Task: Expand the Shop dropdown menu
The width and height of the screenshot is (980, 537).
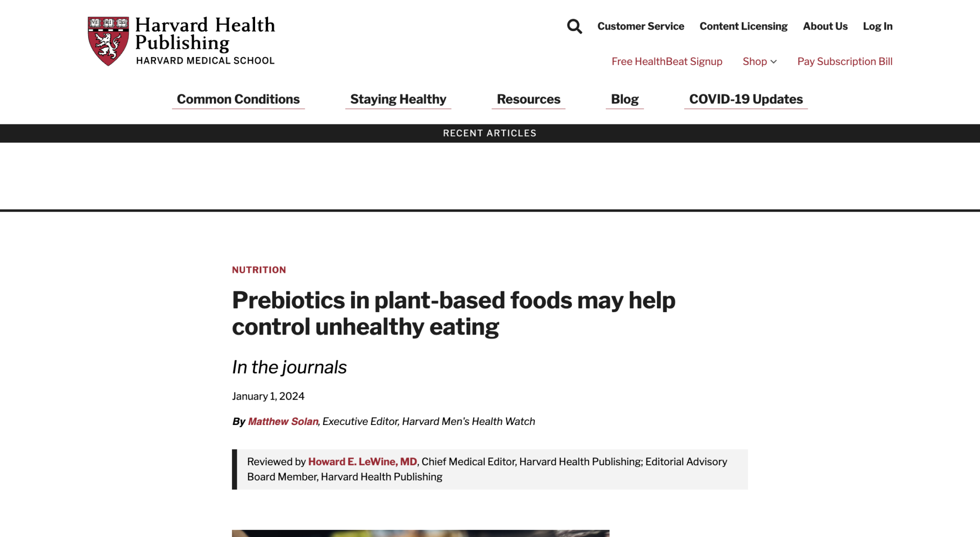Action: pyautogui.click(x=759, y=61)
